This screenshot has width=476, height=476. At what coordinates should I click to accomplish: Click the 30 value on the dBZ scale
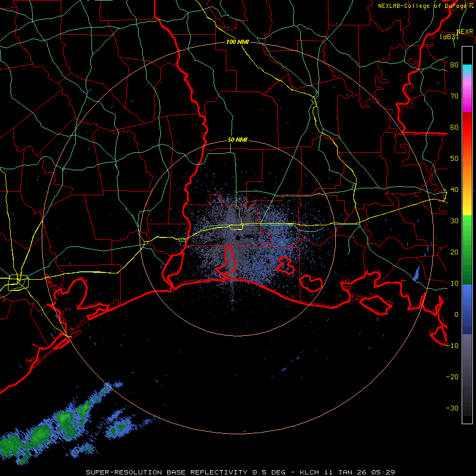tap(454, 221)
